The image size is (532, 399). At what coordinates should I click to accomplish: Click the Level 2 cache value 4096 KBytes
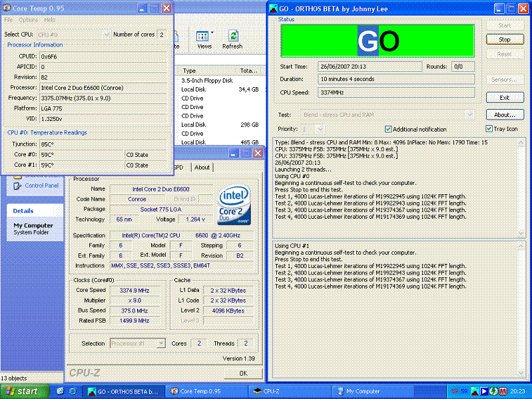(x=228, y=311)
